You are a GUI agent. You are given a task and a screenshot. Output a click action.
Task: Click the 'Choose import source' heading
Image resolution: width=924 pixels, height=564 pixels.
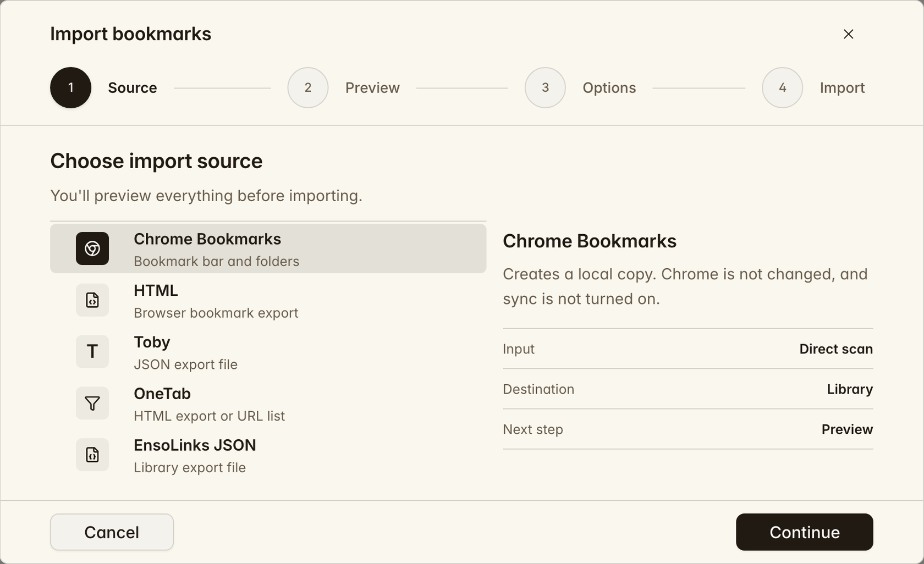tap(156, 161)
